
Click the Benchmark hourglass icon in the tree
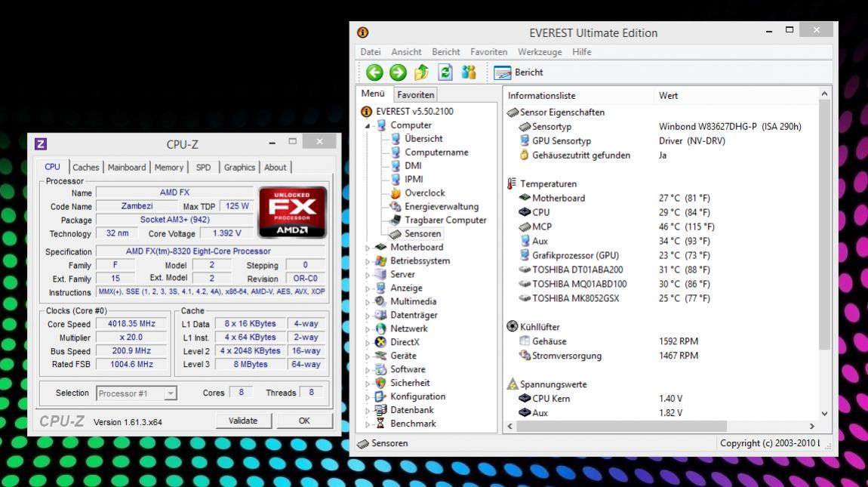[380, 424]
